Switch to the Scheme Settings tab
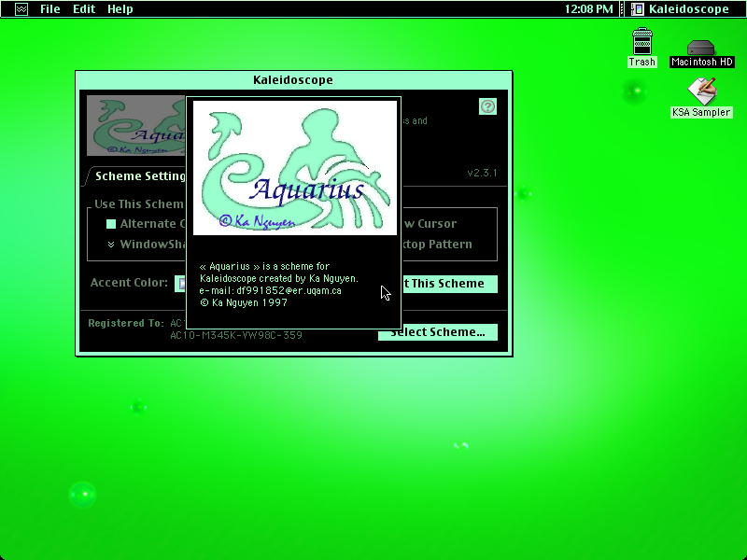This screenshot has width=747, height=560. pyautogui.click(x=138, y=176)
